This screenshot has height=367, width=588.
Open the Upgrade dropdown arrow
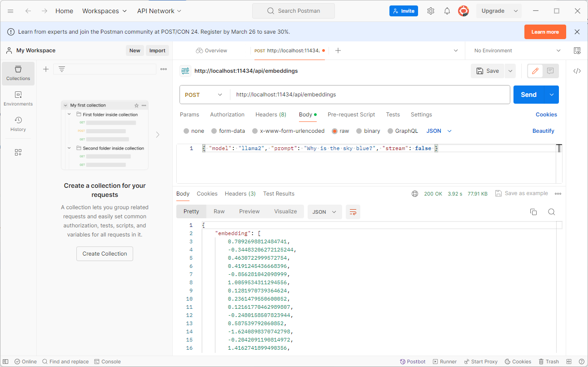515,11
